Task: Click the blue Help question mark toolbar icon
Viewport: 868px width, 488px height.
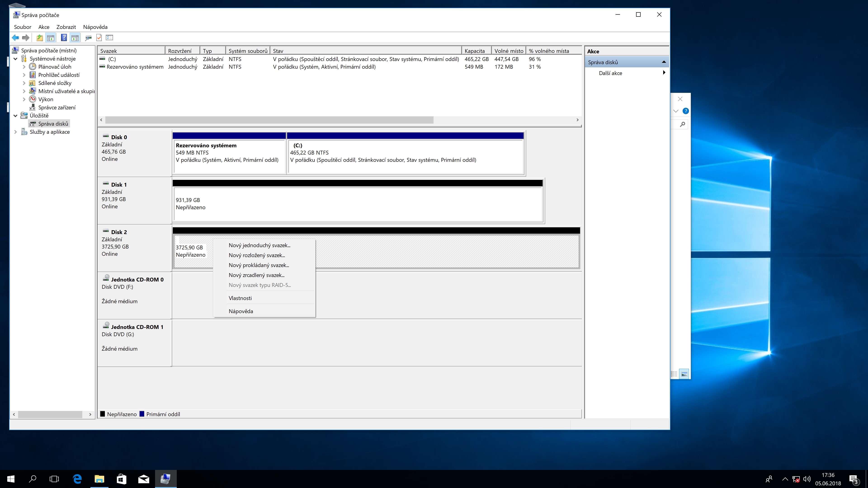Action: click(64, 38)
